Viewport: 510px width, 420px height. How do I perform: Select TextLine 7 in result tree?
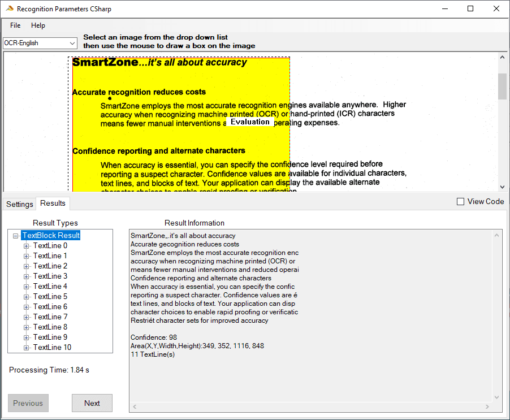click(50, 317)
